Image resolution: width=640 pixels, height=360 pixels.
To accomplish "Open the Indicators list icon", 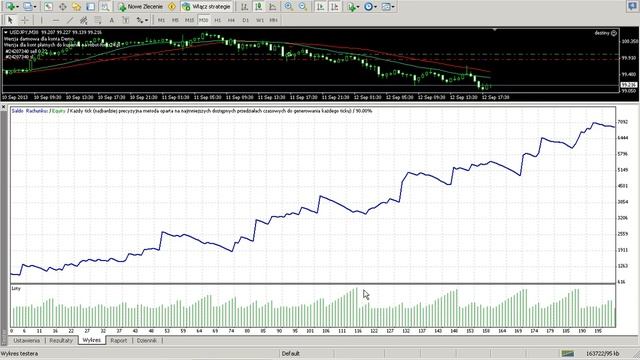I will click(351, 7).
